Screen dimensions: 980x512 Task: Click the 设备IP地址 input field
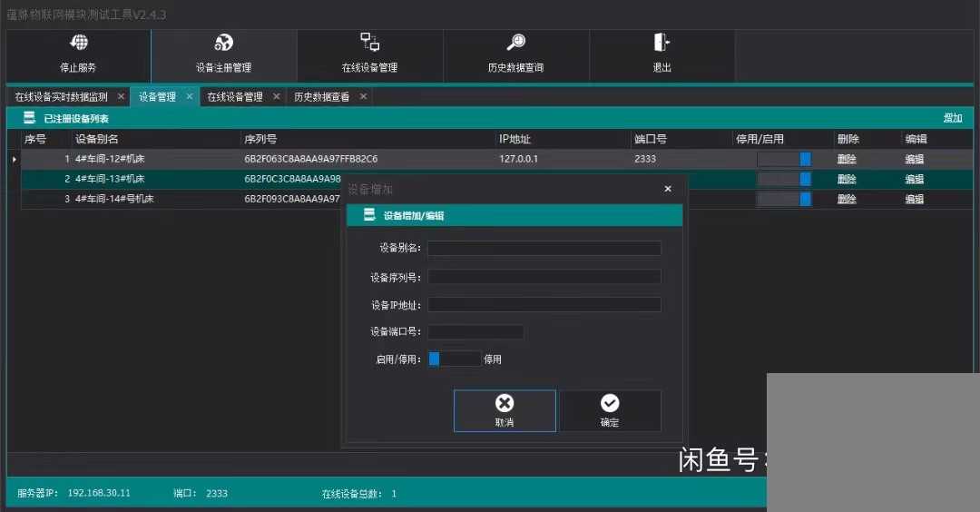pos(544,304)
